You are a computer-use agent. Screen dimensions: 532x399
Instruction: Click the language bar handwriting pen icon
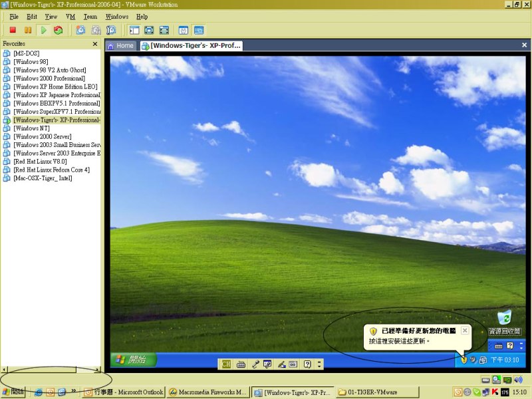(x=282, y=364)
